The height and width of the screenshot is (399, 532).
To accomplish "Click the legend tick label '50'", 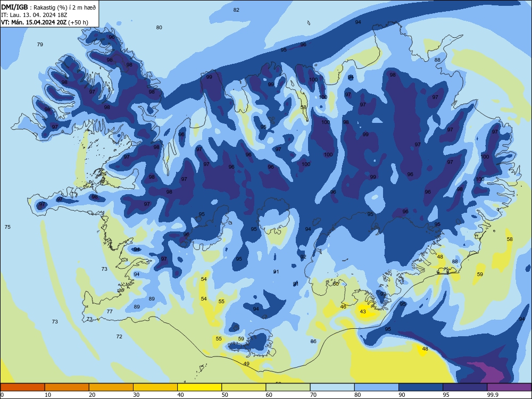I will [225, 395].
